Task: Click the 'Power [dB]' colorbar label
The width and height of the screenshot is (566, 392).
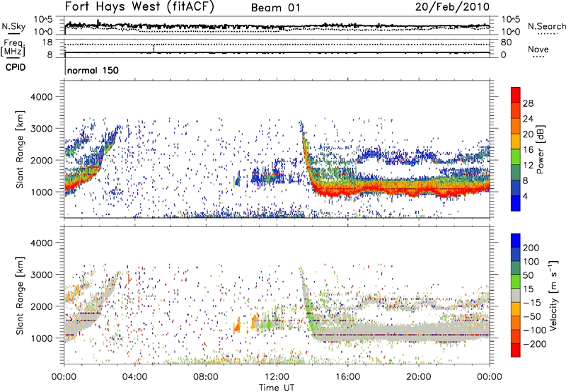Action: 540,149
